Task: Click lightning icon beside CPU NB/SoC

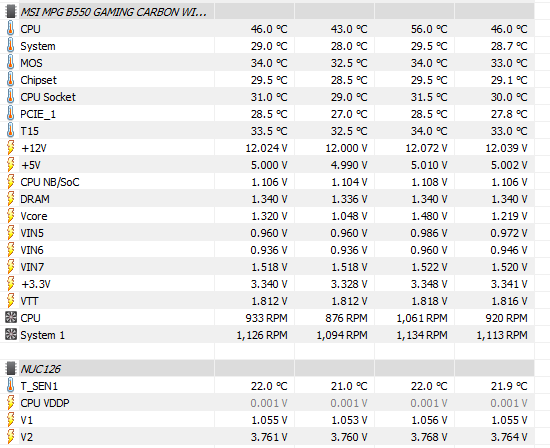Action: click(11, 182)
